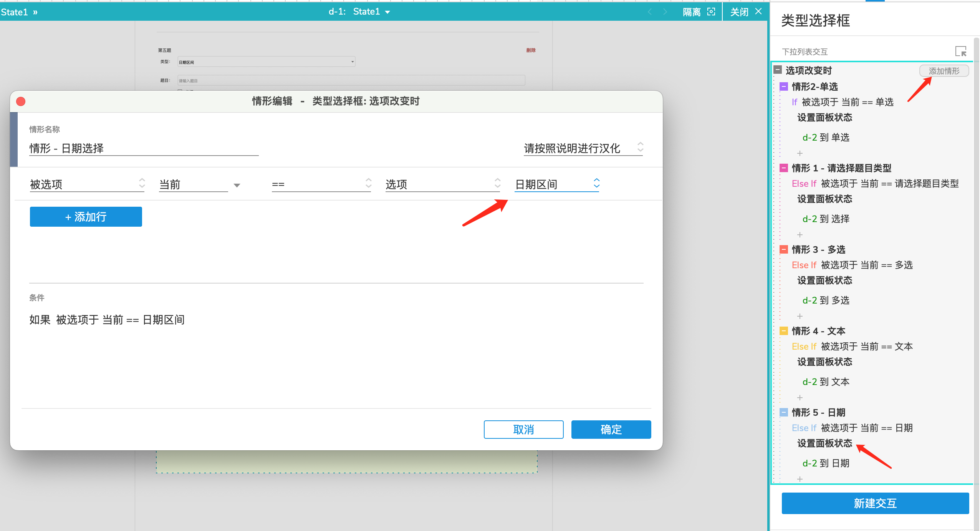
Task: Click the 情形名称 name input field
Action: click(144, 148)
